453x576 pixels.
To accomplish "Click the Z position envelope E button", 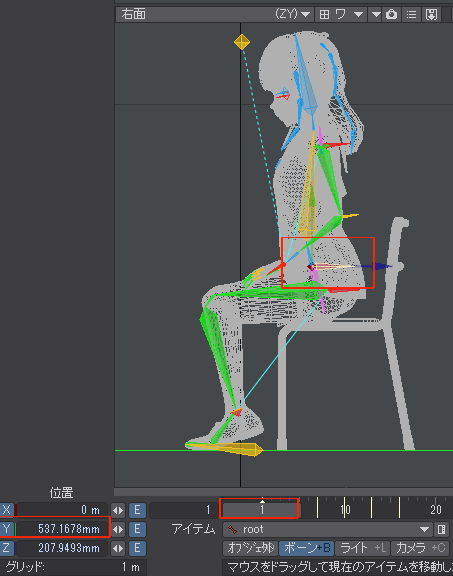I will (137, 548).
